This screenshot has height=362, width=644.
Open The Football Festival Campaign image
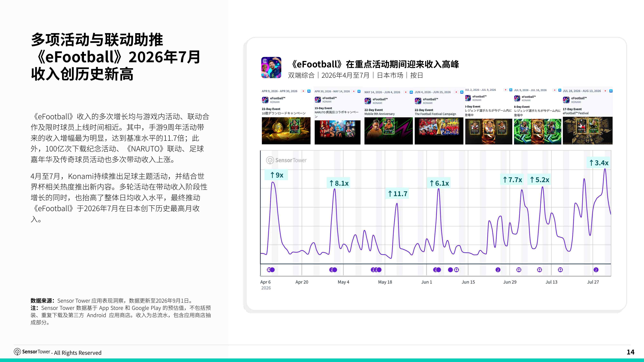pyautogui.click(x=439, y=131)
